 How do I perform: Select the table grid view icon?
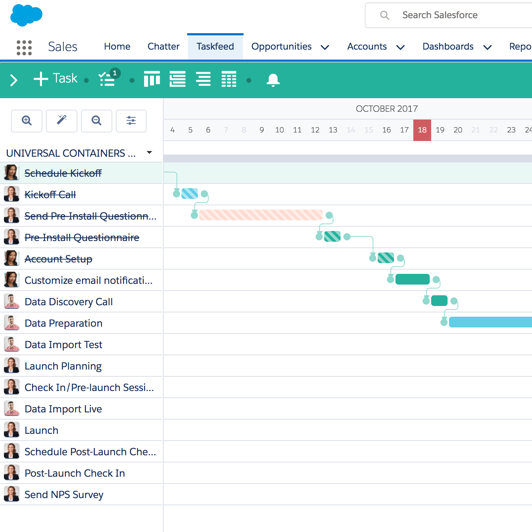229,79
